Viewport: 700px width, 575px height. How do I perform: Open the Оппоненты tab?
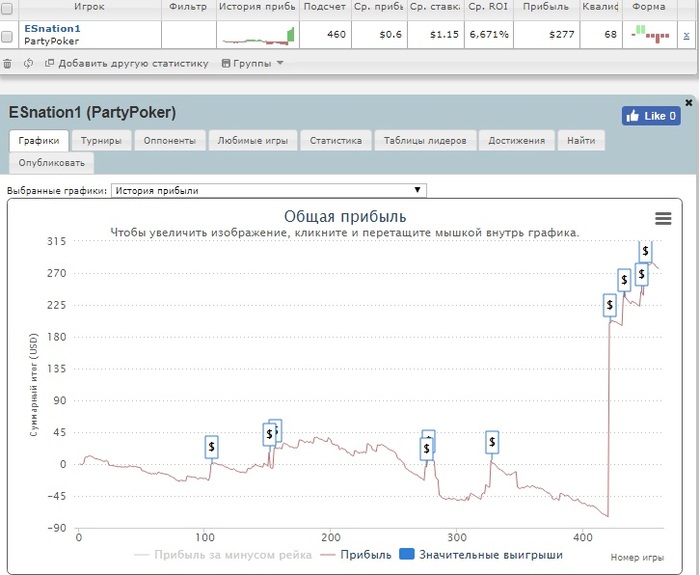[170, 141]
